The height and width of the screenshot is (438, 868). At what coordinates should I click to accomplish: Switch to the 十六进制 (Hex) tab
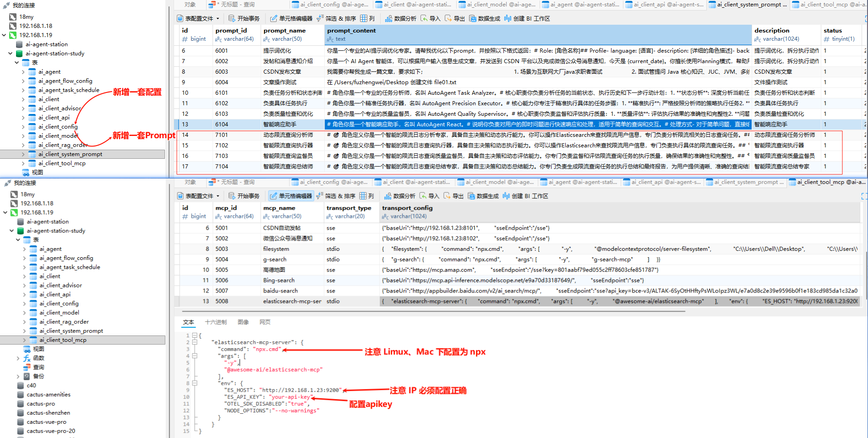[x=216, y=322]
